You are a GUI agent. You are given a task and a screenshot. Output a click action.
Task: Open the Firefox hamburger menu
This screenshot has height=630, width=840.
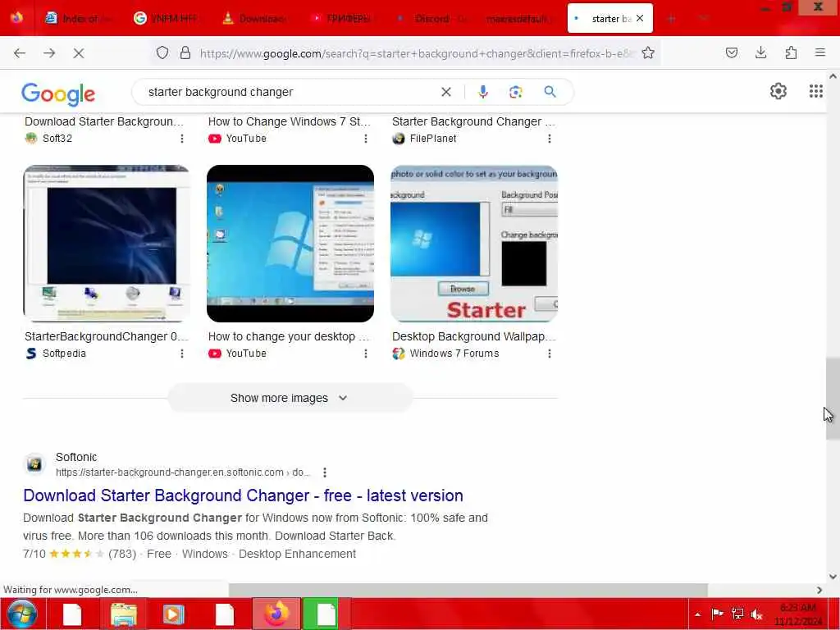pos(820,52)
